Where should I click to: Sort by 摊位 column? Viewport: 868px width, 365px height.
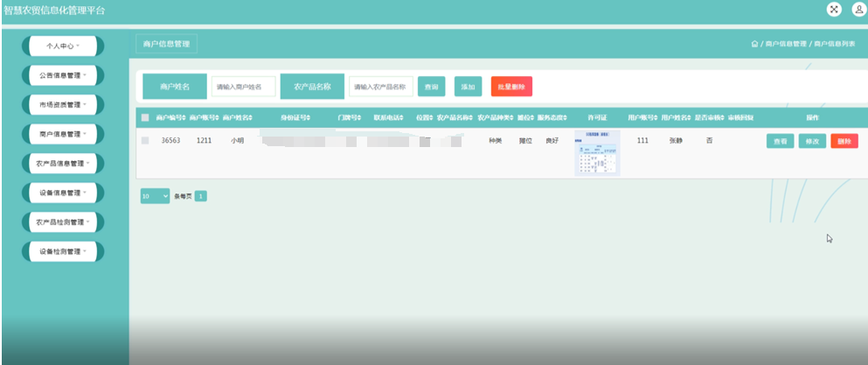click(x=526, y=117)
